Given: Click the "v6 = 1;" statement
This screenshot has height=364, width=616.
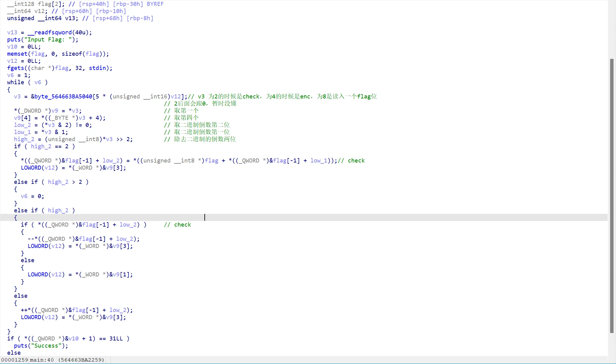Looking at the screenshot, I should pyautogui.click(x=19, y=75).
